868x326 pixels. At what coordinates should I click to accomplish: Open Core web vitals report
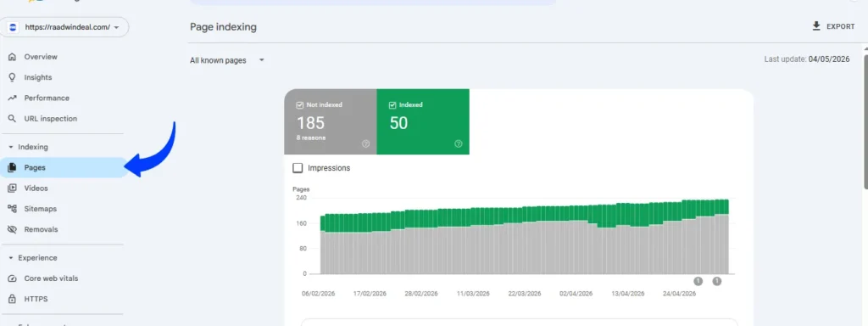(x=51, y=278)
